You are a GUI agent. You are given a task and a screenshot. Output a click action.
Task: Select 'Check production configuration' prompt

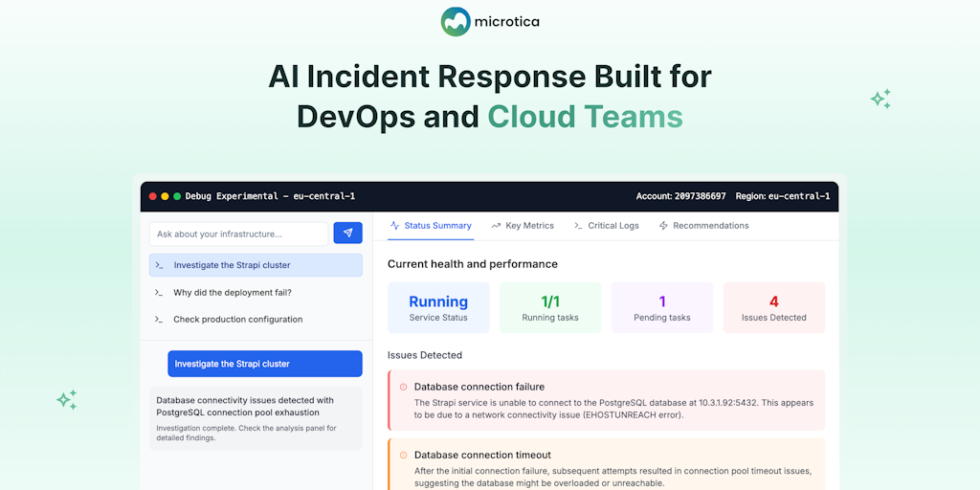click(237, 320)
